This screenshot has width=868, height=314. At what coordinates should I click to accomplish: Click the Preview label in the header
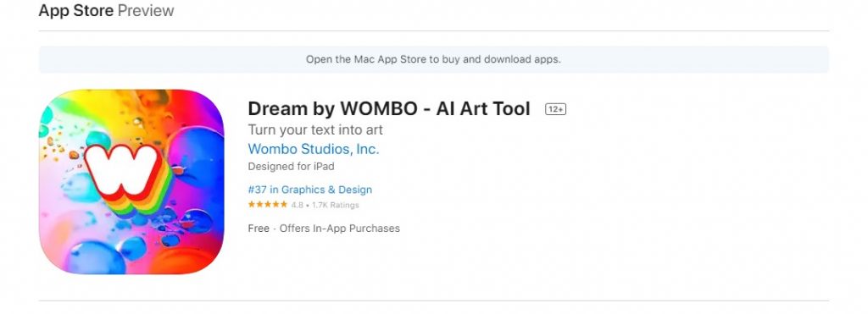(146, 10)
